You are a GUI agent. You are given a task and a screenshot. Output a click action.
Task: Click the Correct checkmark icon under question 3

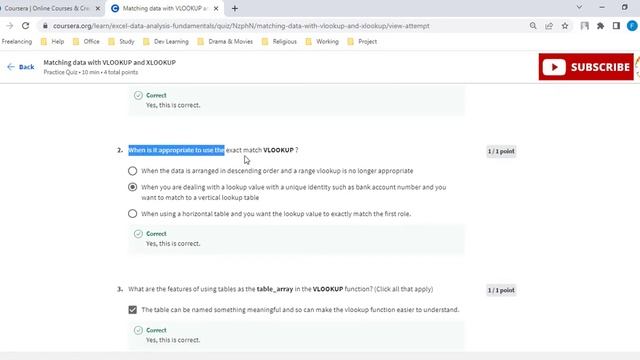coord(138,330)
